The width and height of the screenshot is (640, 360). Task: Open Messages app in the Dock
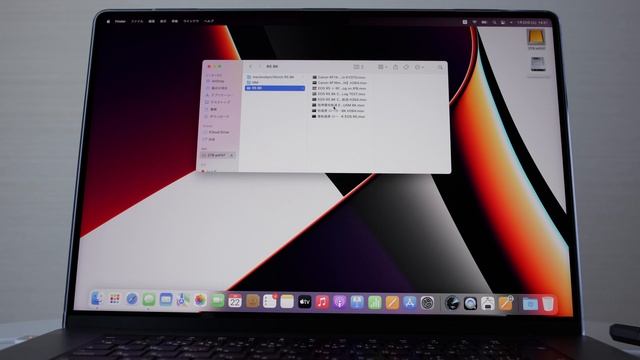149,300
